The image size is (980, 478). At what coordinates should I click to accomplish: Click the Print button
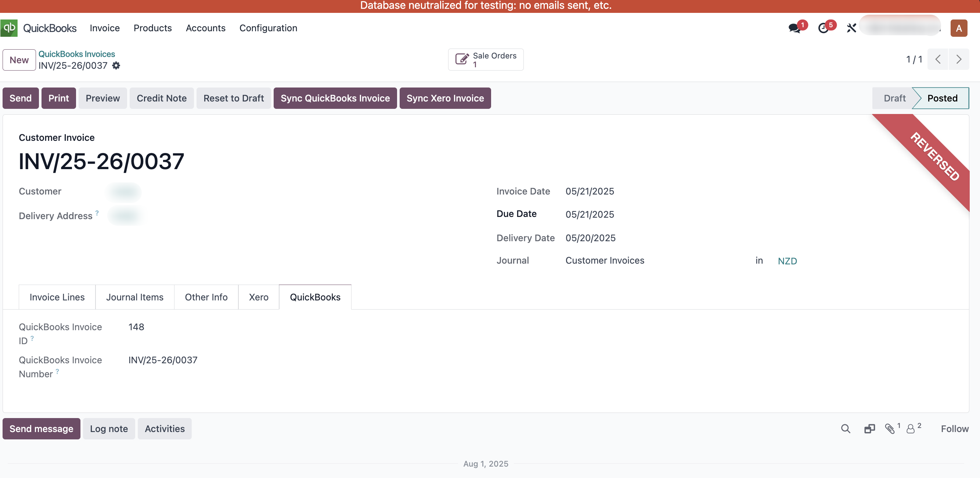(x=59, y=98)
